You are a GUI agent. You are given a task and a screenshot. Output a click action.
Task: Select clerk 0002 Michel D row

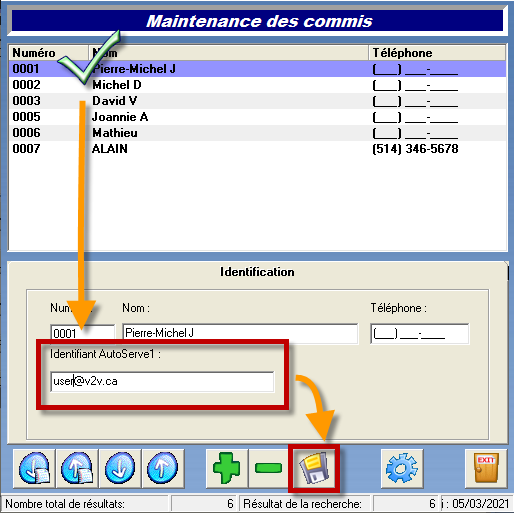pos(257,85)
